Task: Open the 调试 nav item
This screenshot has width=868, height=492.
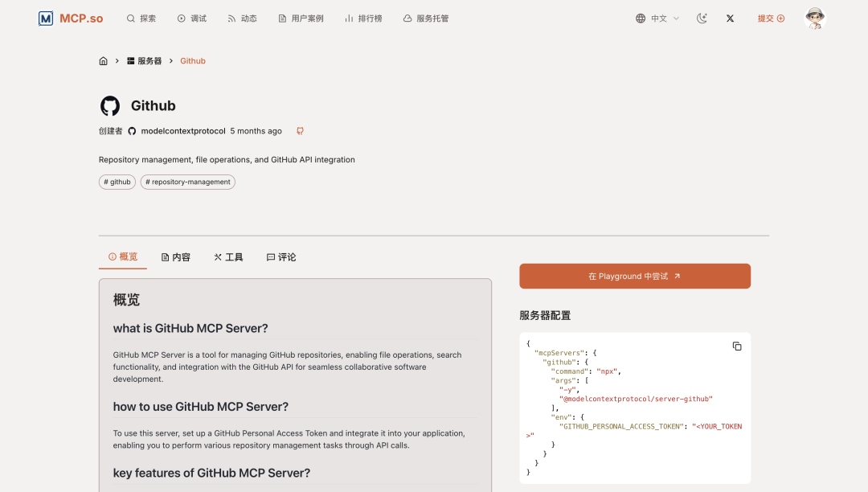Action: 191,18
